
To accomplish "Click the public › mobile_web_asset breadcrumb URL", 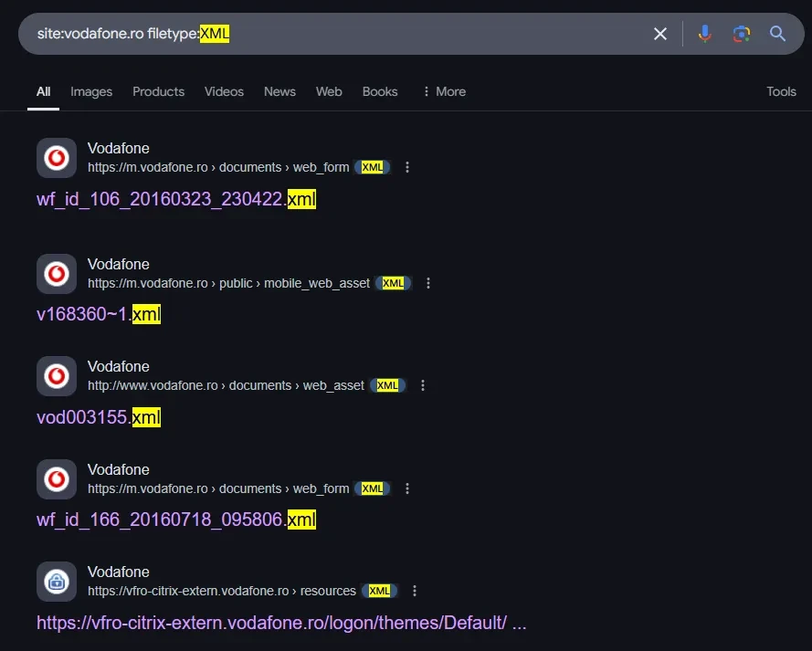I will (229, 283).
